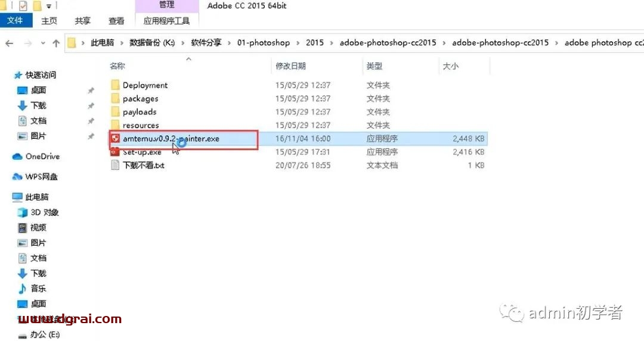Screen dimensions: 644x341
Task: Sort files by 类型 column
Action: coord(374,66)
